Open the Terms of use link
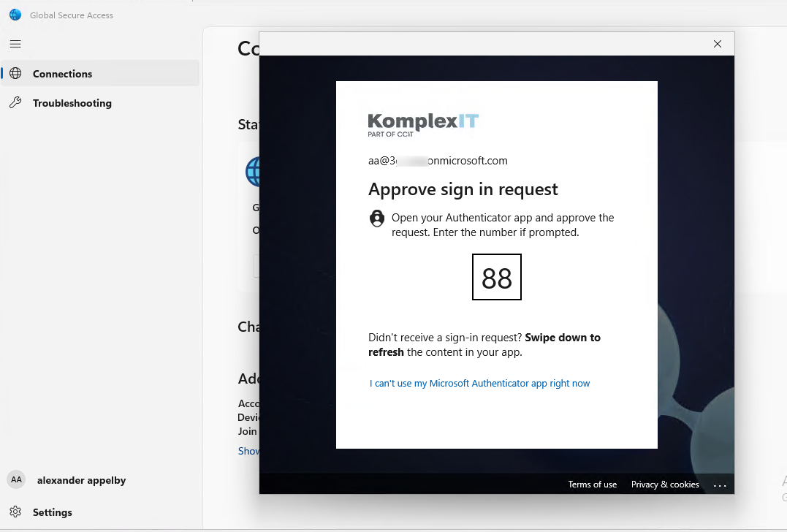The height and width of the screenshot is (532, 787). pyautogui.click(x=592, y=484)
